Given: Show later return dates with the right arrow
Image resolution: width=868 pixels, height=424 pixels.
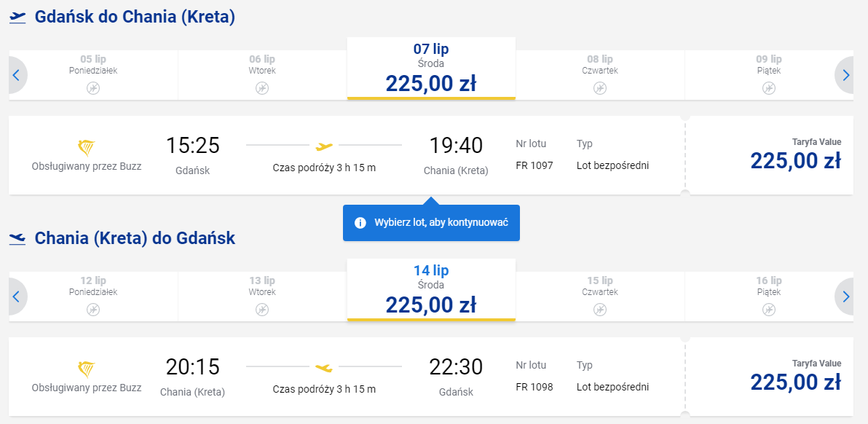Looking at the screenshot, I should [x=845, y=297].
